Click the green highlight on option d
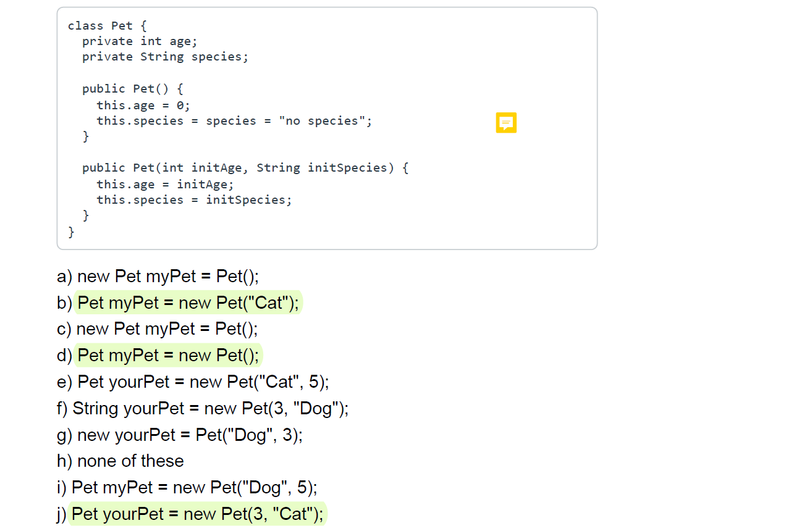The width and height of the screenshot is (812, 531). (167, 355)
